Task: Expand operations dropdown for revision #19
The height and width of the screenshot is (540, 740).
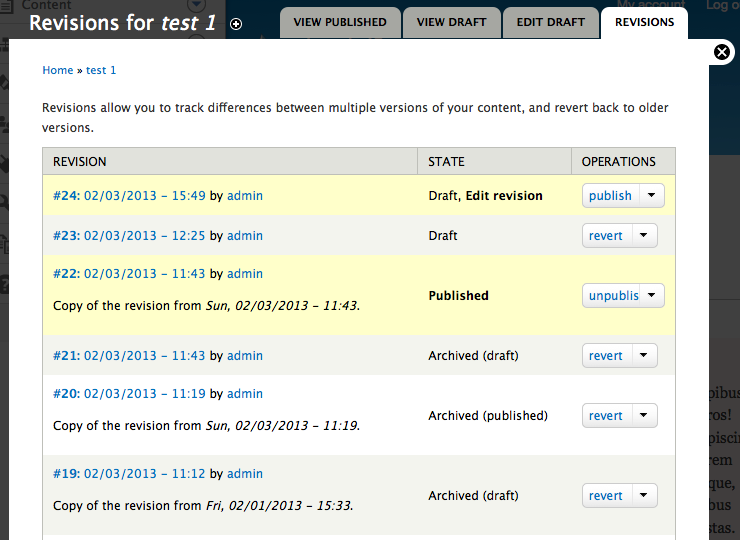Action: click(644, 496)
